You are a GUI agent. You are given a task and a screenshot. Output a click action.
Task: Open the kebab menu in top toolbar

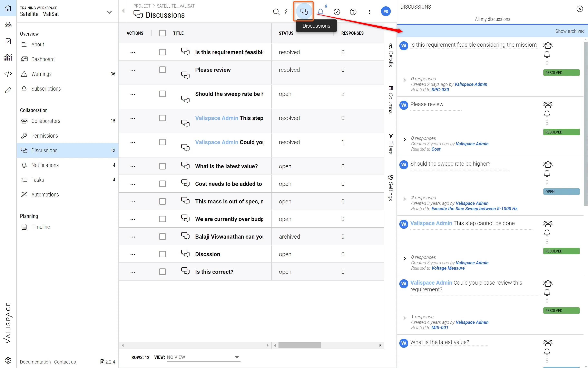click(369, 12)
